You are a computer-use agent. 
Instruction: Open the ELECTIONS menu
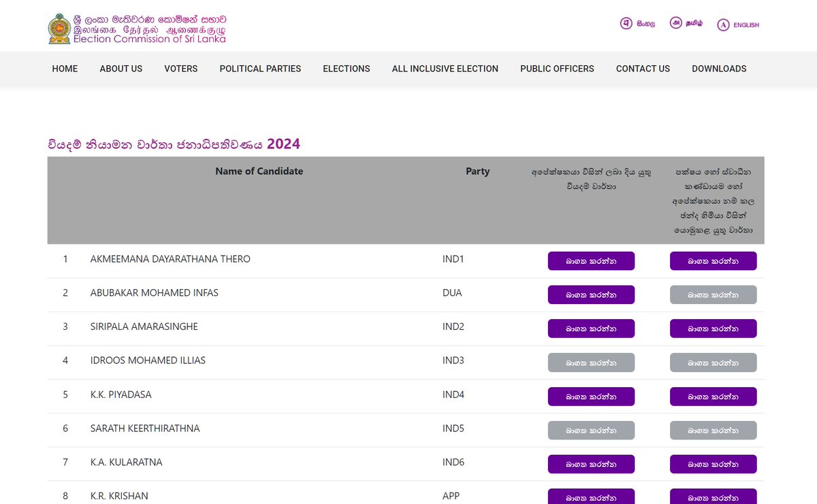pos(347,69)
